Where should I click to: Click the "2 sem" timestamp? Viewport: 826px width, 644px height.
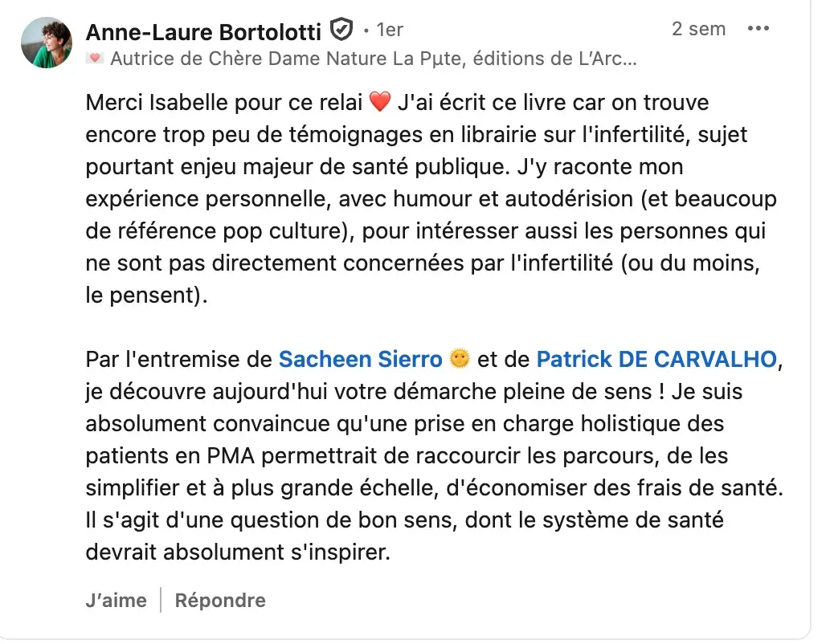click(698, 30)
